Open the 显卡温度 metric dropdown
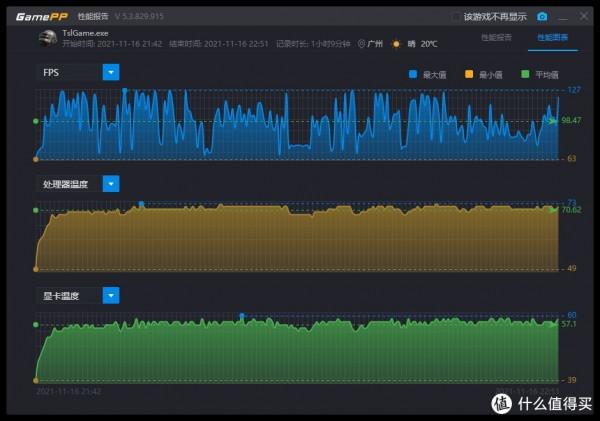This screenshot has height=421, width=600. [x=111, y=295]
